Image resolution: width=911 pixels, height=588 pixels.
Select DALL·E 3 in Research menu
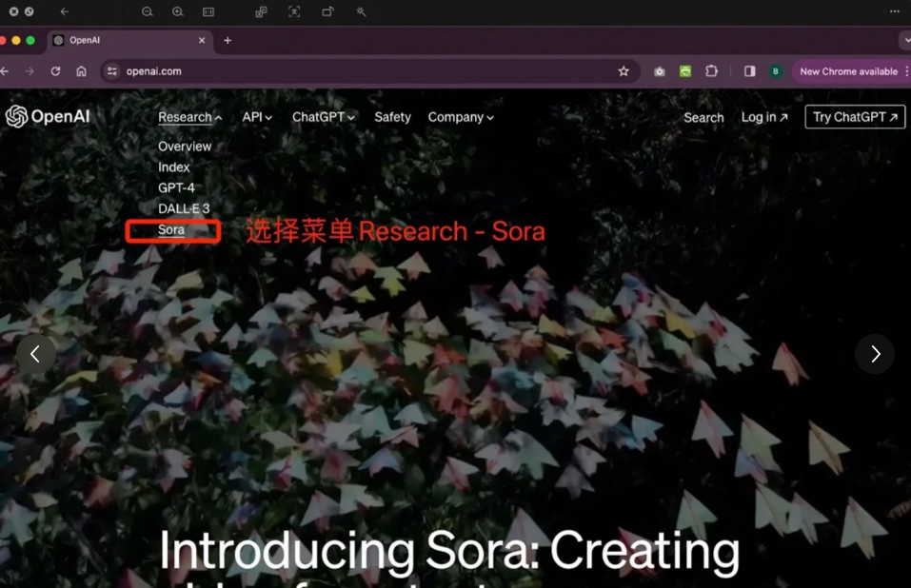pos(184,208)
